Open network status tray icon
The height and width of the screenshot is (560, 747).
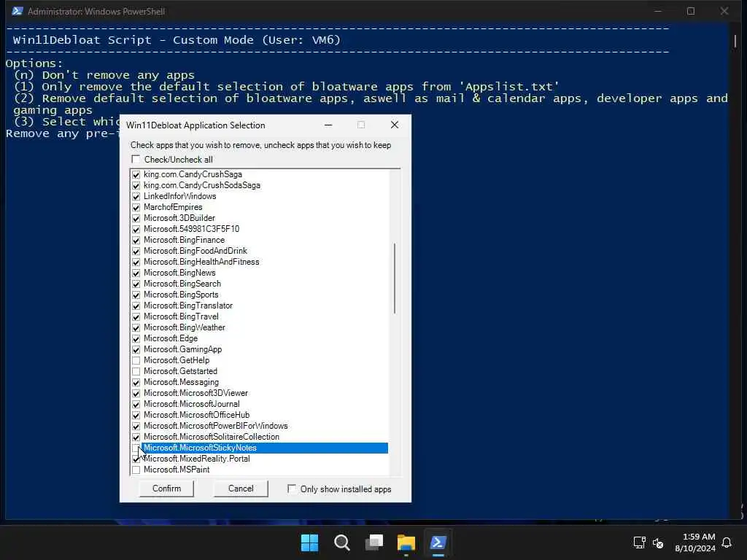coord(639,542)
